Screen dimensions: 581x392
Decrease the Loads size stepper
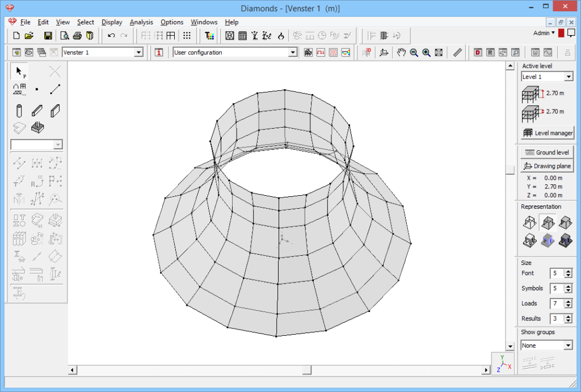pos(569,306)
